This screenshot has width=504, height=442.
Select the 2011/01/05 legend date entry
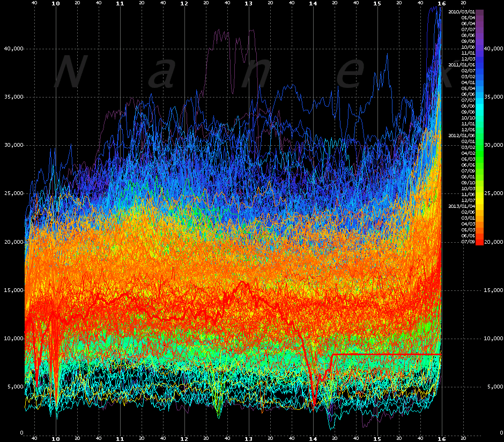pos(461,65)
